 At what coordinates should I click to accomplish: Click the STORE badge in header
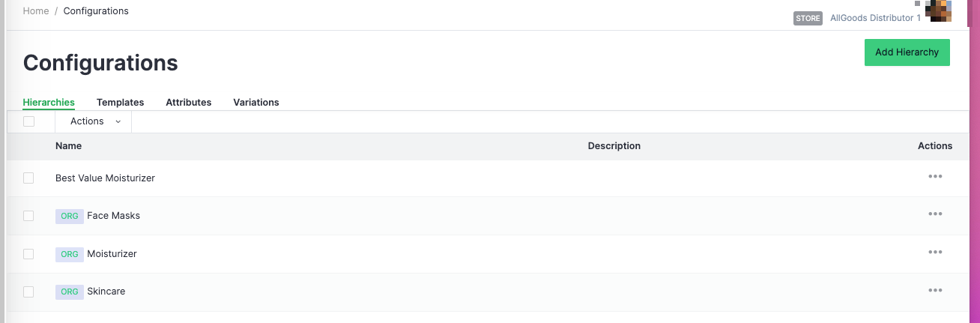pyautogui.click(x=808, y=18)
